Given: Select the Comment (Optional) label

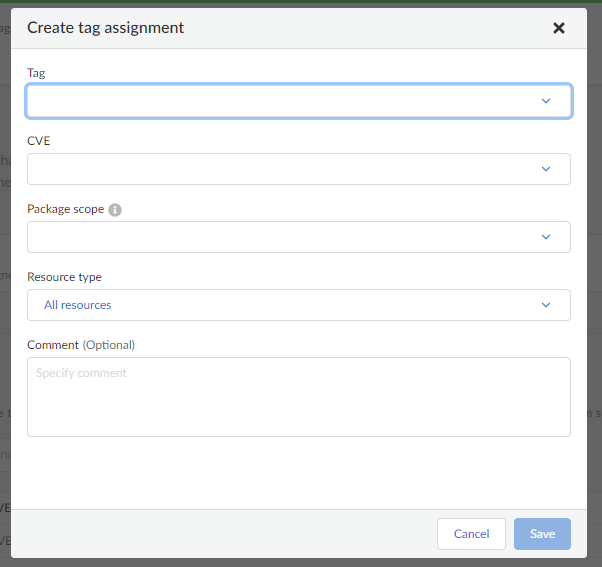Looking at the screenshot, I should (81, 345).
